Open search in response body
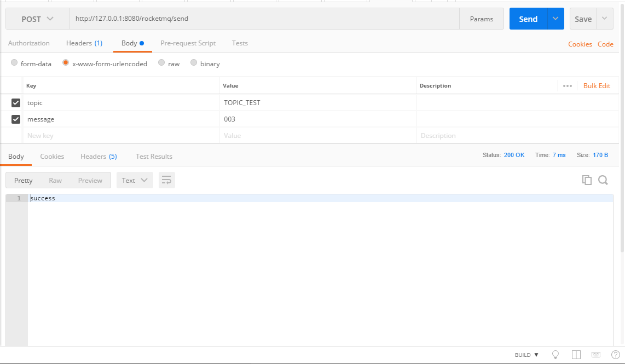625x364 pixels. [x=603, y=180]
